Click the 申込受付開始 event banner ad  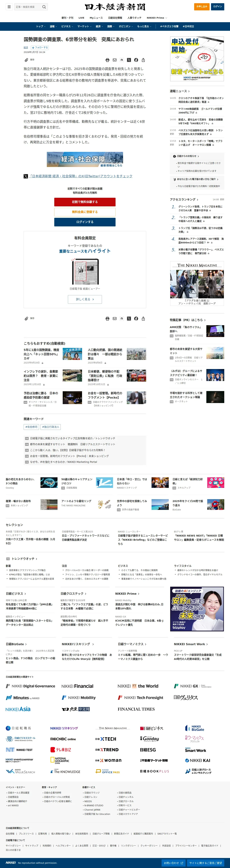click(x=197, y=59)
